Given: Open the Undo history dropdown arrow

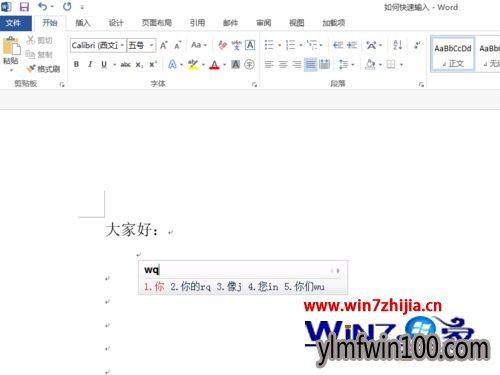Looking at the screenshot, I should [x=52, y=7].
